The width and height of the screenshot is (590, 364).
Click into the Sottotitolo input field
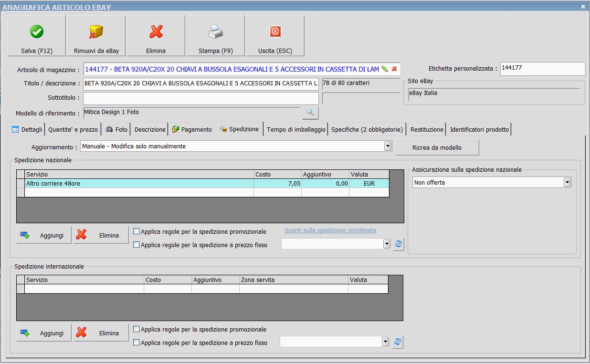point(200,98)
